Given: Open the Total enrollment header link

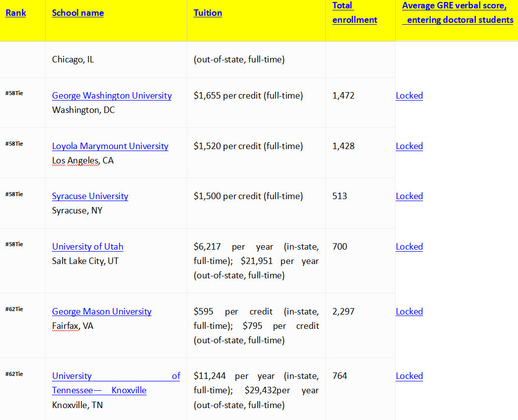Looking at the screenshot, I should [x=355, y=12].
